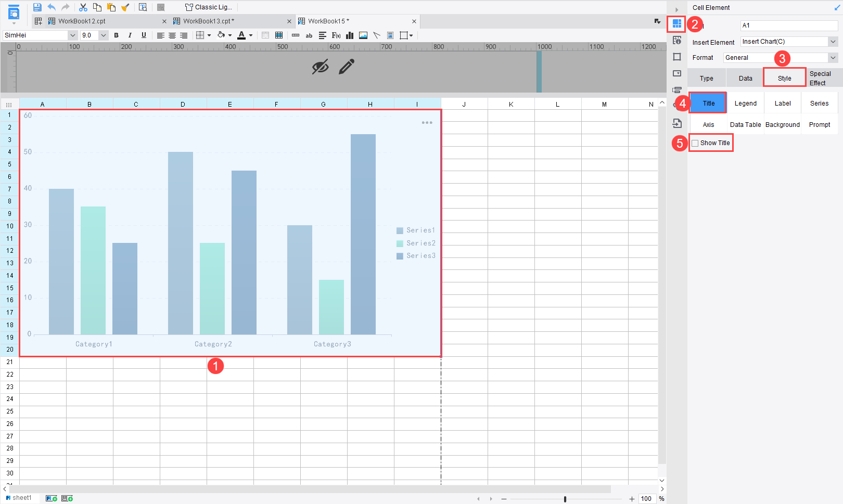Open the Data tab in chart settings
Screen dimensions: 843x504
click(745, 79)
